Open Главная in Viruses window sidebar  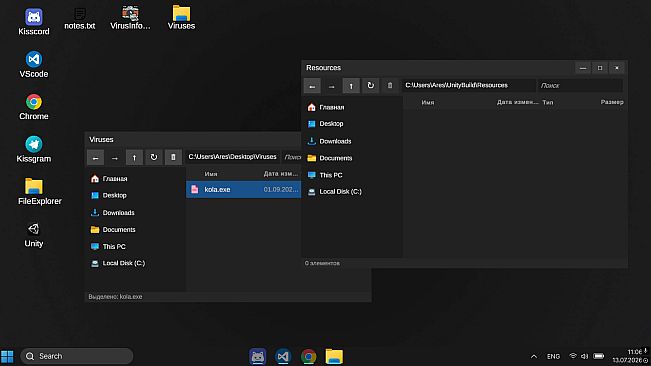[109, 178]
